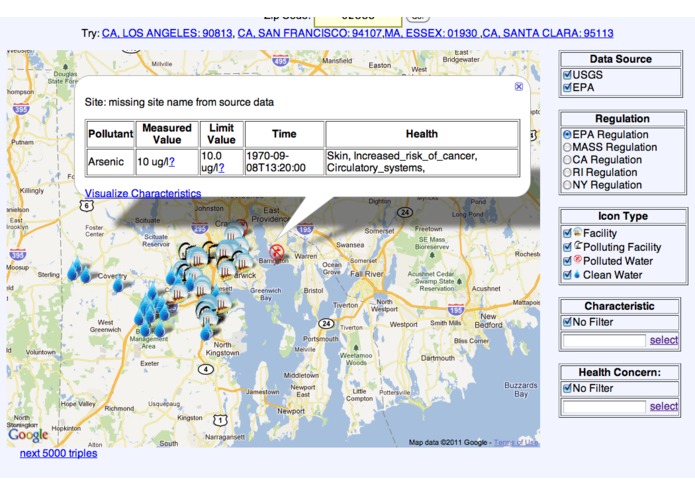Click the Characteristic select link
This screenshot has width=695, height=494.
664,340
